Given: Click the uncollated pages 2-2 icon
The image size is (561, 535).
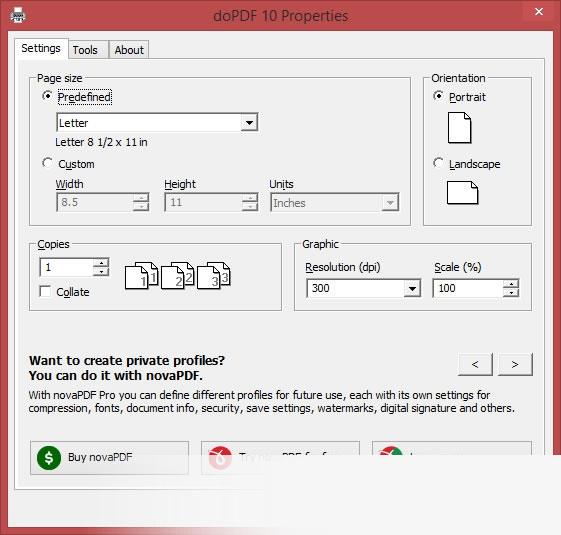Looking at the screenshot, I should tap(177, 275).
